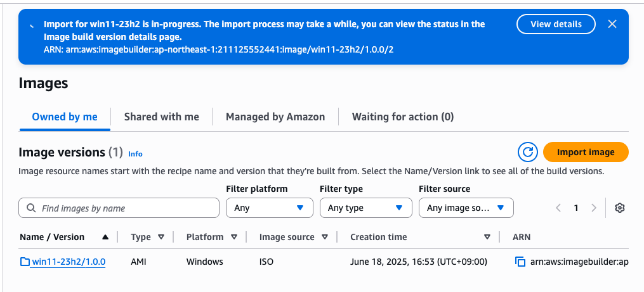Open the Waiting for action tab
The width and height of the screenshot is (644, 292).
pos(402,117)
